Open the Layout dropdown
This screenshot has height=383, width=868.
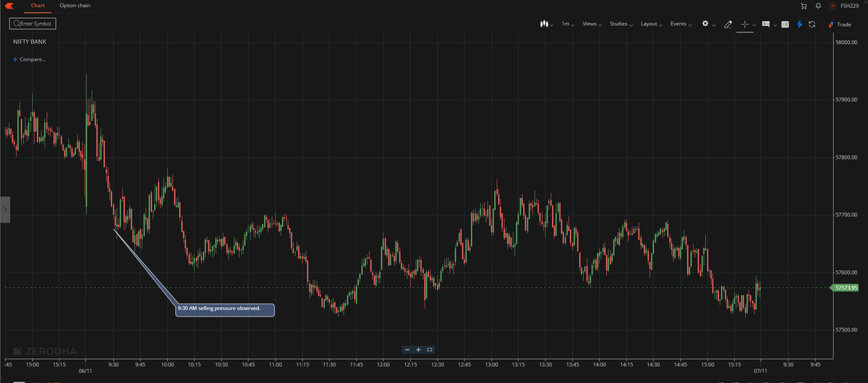652,24
